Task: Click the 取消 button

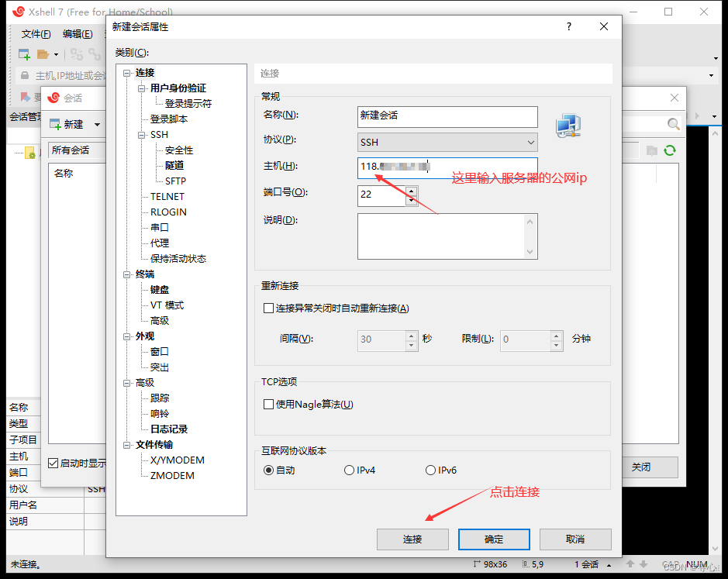Action: click(x=575, y=539)
